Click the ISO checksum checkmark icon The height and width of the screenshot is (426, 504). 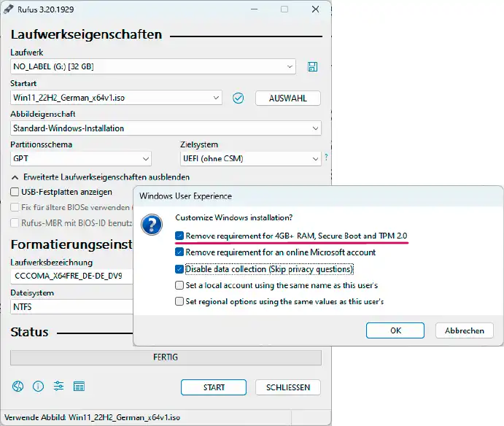[x=239, y=98]
